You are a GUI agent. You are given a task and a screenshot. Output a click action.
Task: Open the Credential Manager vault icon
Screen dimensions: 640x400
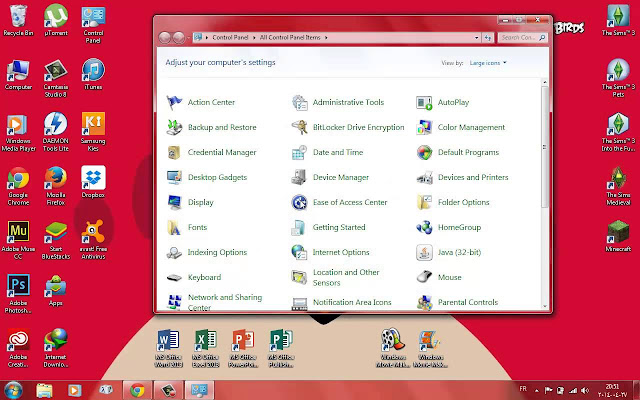pos(174,152)
